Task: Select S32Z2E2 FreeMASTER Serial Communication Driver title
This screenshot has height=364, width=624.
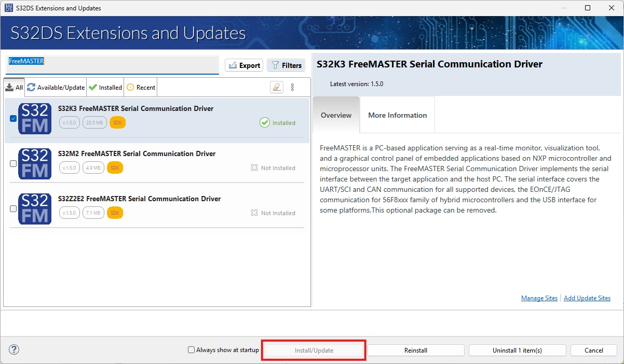Action: click(x=139, y=199)
